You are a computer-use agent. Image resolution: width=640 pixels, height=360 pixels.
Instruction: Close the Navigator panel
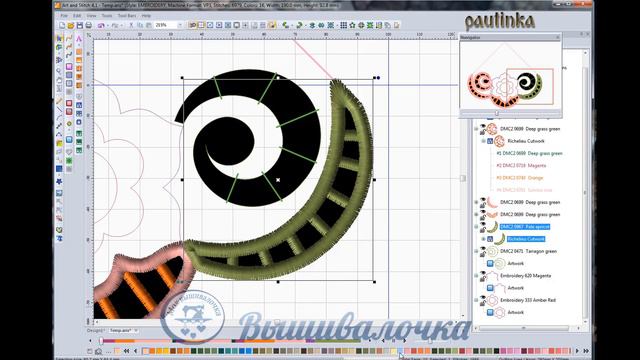click(558, 38)
